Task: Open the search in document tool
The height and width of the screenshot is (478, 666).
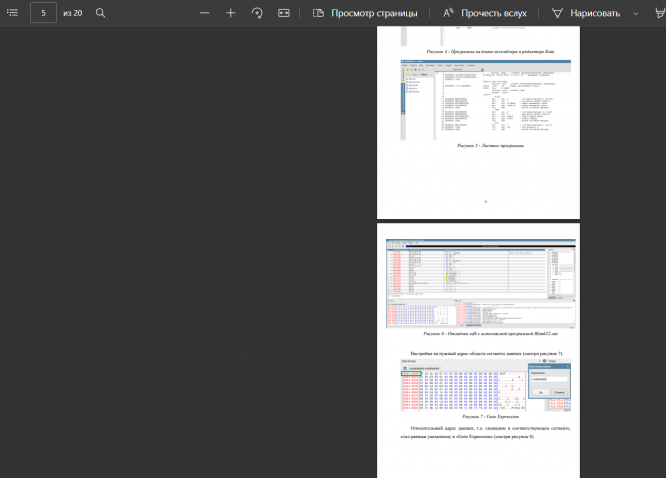Action: tap(100, 13)
